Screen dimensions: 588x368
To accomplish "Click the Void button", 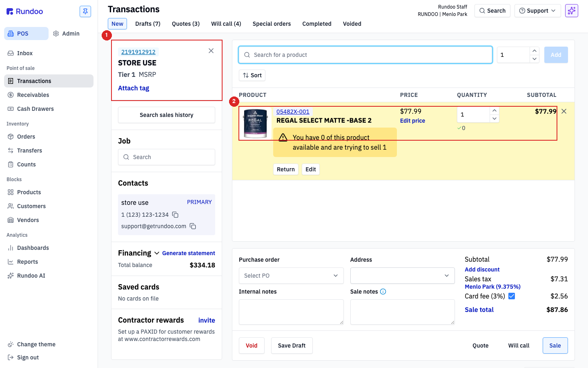I will (252, 346).
